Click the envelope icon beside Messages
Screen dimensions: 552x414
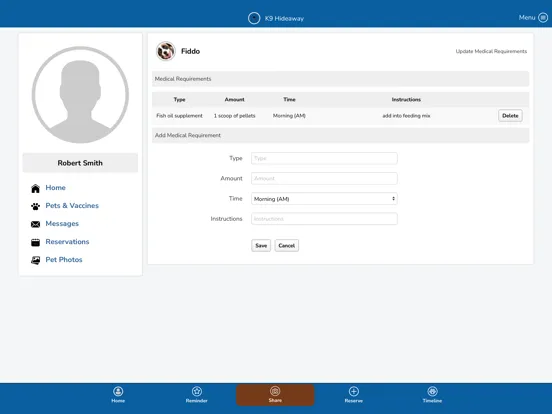pyautogui.click(x=36, y=224)
